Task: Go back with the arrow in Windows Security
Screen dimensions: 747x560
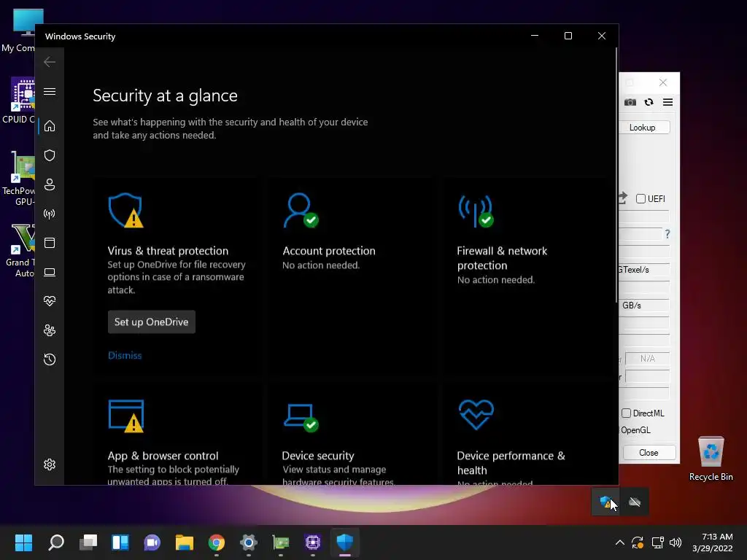Action: [x=50, y=62]
